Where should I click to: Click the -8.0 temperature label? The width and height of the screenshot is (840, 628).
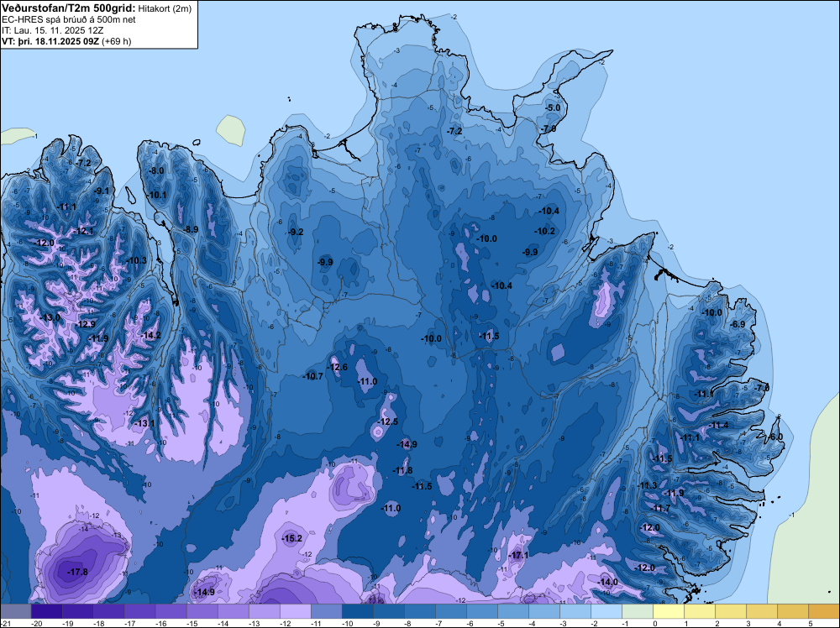tap(156, 170)
